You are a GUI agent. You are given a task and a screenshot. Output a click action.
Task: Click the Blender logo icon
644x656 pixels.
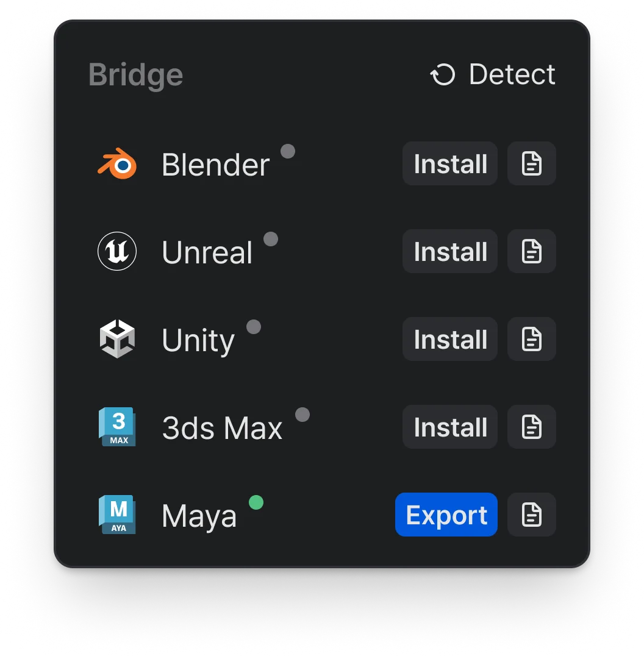(x=117, y=163)
